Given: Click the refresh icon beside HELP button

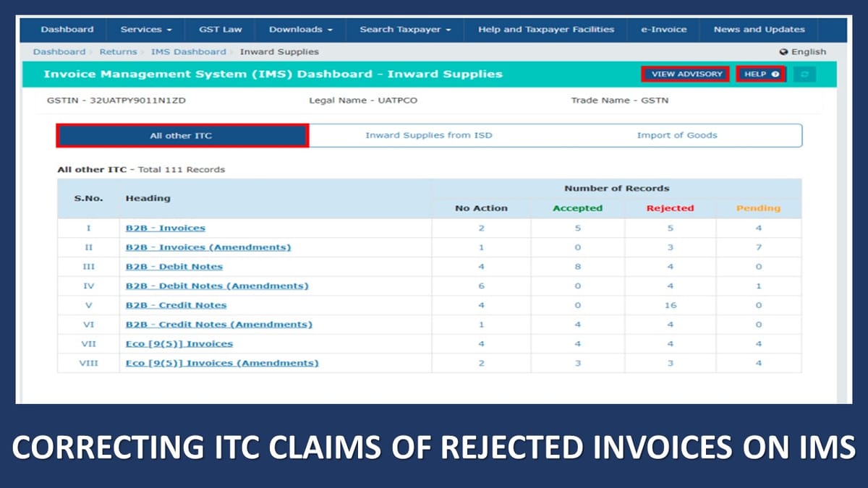Looking at the screenshot, I should (x=805, y=74).
